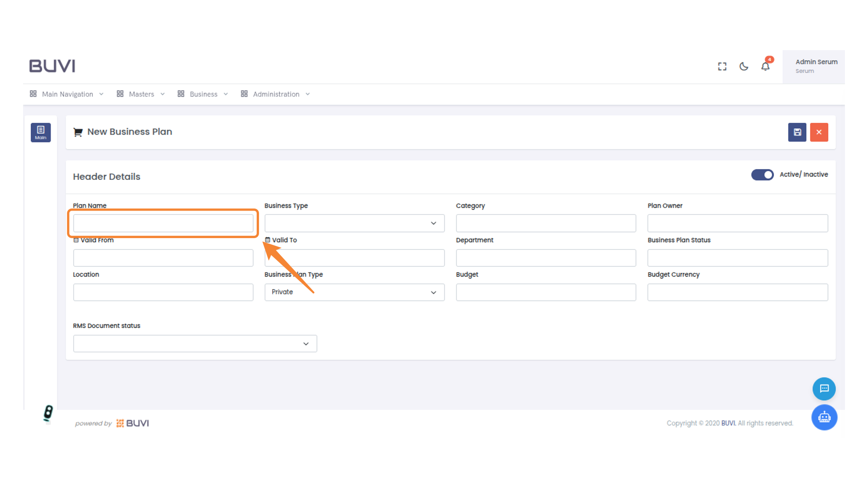Enter fullscreen using the expand icon

(722, 67)
